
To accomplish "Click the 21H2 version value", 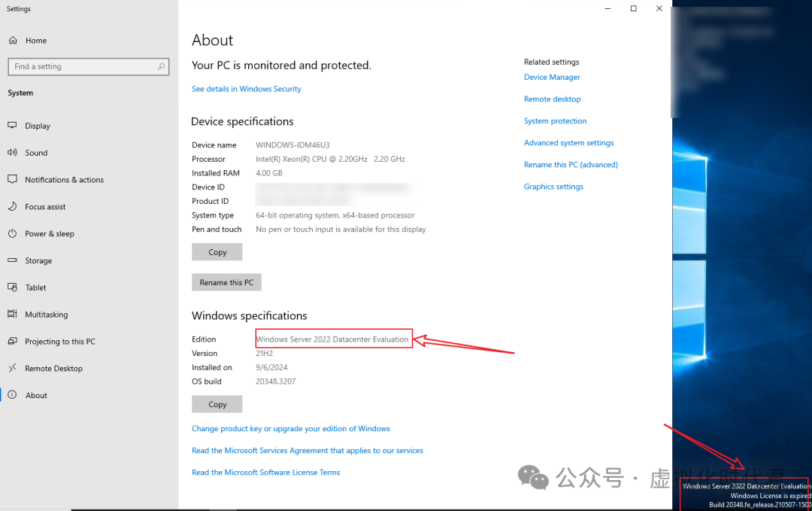I will [x=264, y=354].
